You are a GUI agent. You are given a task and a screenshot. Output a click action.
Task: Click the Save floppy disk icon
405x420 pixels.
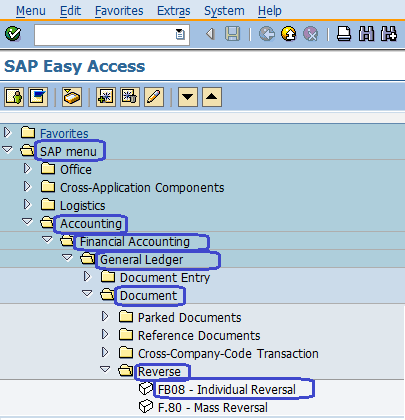(x=232, y=34)
